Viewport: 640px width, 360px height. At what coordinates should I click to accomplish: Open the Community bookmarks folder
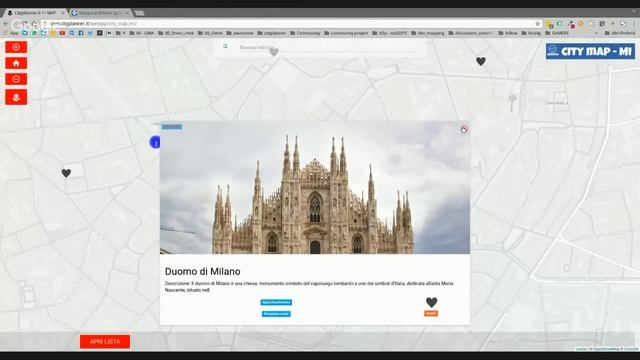[x=305, y=33]
